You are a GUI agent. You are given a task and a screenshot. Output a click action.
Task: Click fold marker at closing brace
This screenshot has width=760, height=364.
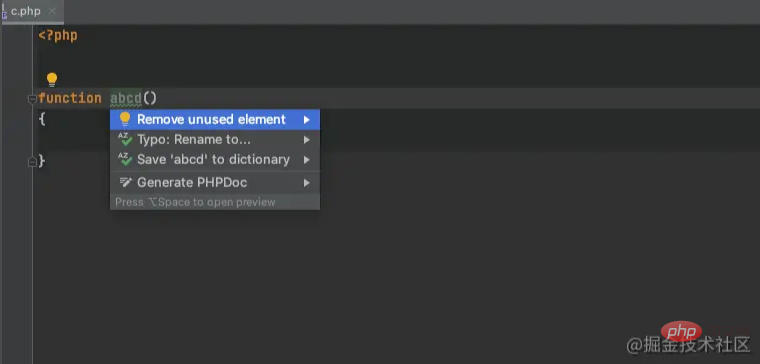[32, 161]
